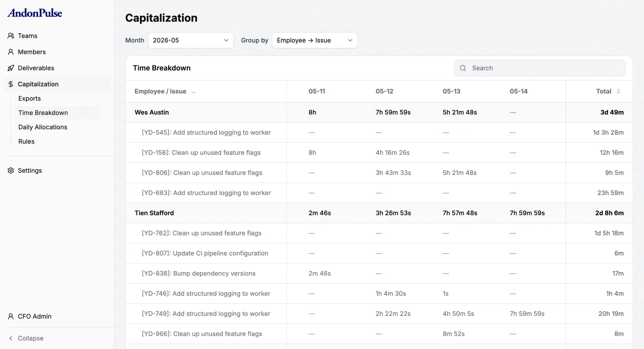Click the Capitalization page heading
Image resolution: width=644 pixels, height=349 pixels.
tap(161, 18)
